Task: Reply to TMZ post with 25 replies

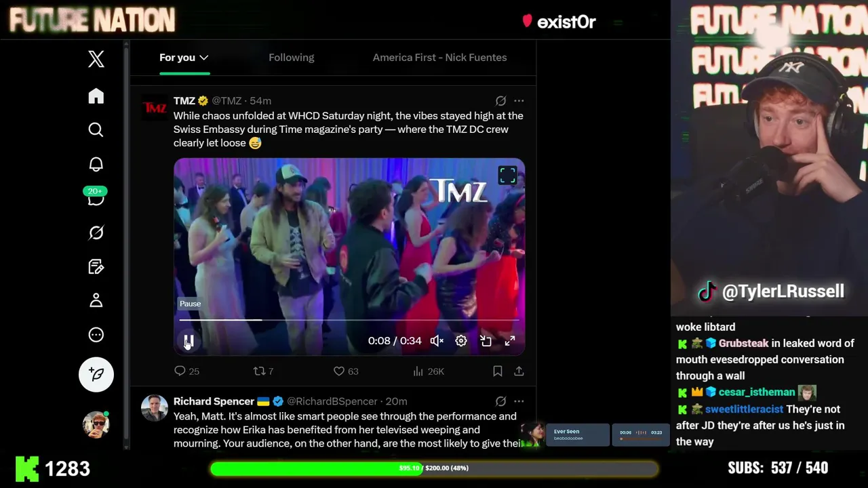Action: [186, 371]
